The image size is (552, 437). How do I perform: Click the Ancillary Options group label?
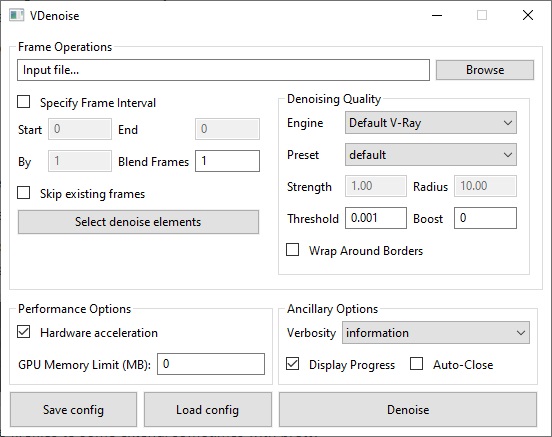click(x=332, y=309)
